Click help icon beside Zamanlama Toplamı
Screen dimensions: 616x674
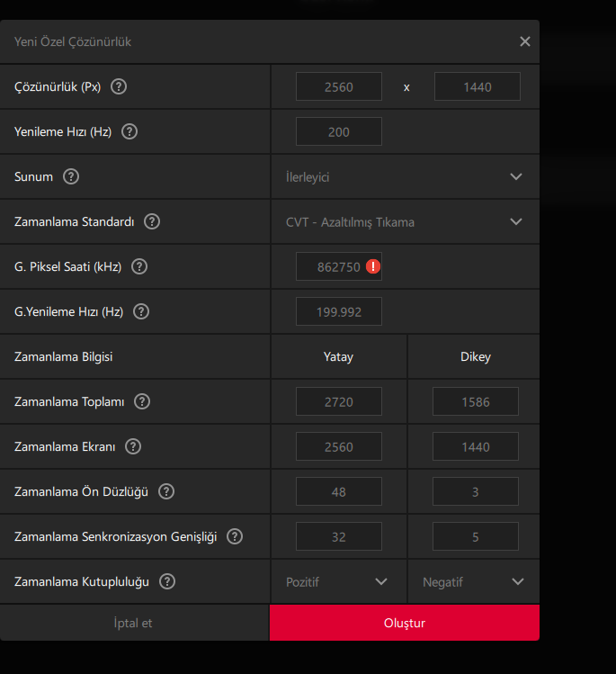(x=142, y=401)
